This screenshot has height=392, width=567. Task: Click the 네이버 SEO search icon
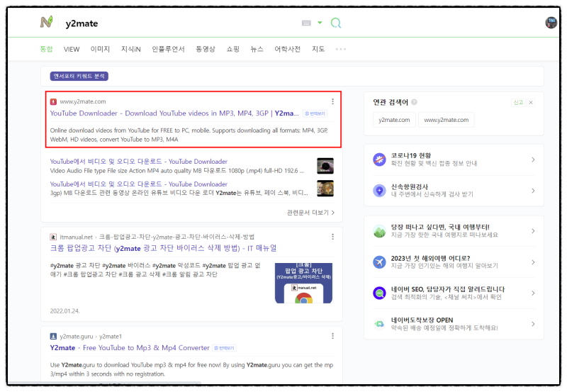379,293
